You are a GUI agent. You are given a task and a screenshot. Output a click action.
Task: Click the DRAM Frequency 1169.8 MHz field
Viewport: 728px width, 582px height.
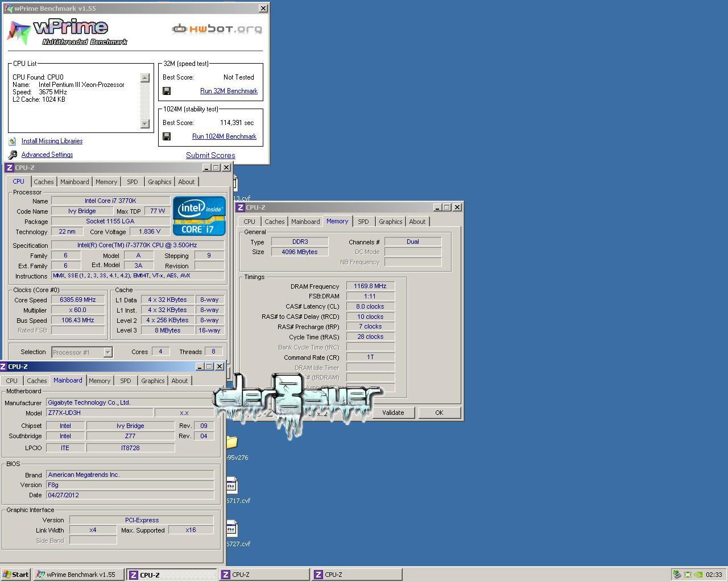tap(370, 286)
